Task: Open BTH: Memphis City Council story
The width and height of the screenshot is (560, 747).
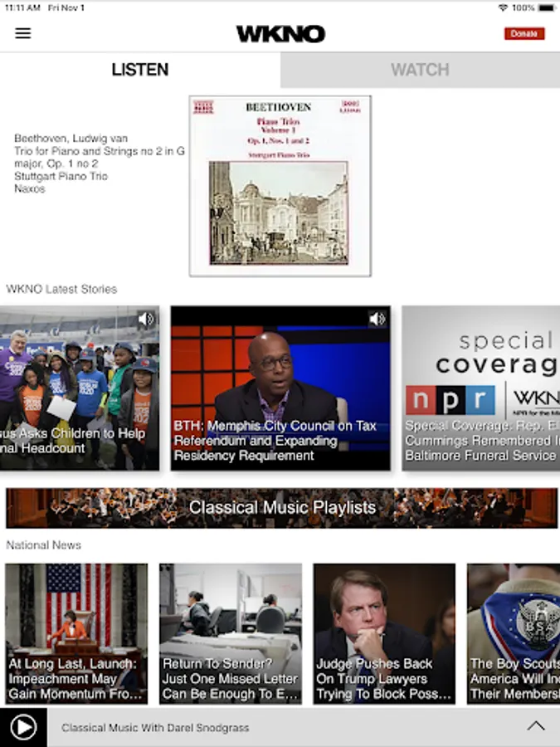Action: point(280,388)
